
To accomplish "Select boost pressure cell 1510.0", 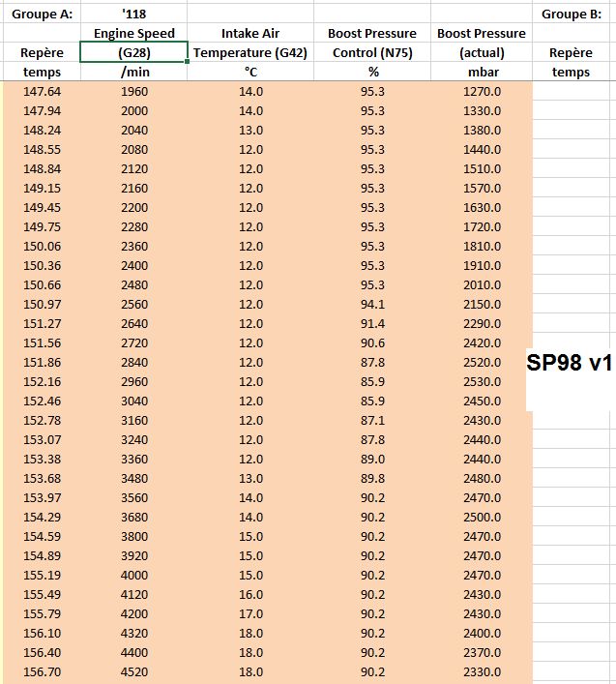I will tap(482, 168).
